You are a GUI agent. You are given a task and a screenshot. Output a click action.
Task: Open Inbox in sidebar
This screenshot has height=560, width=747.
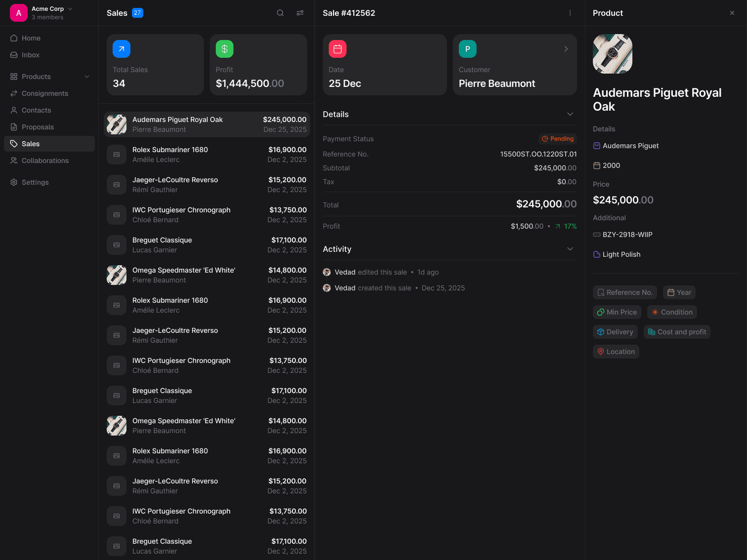[x=49, y=55]
